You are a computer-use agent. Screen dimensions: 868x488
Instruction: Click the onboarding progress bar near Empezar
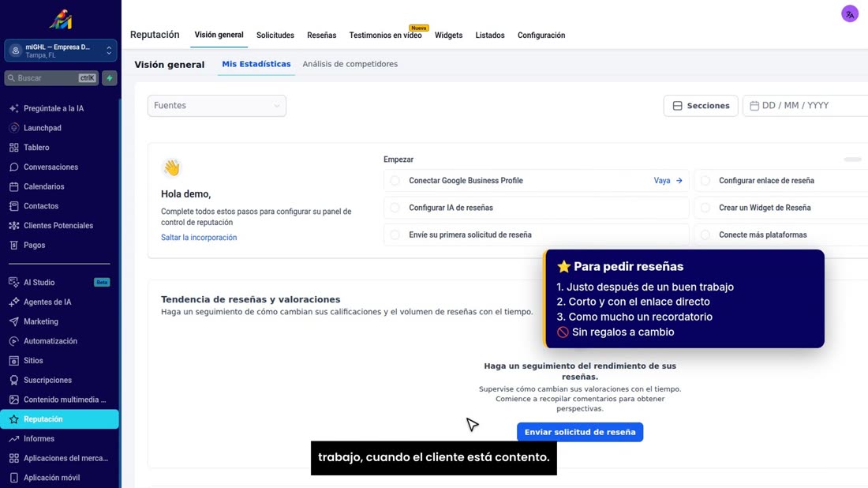(x=852, y=160)
